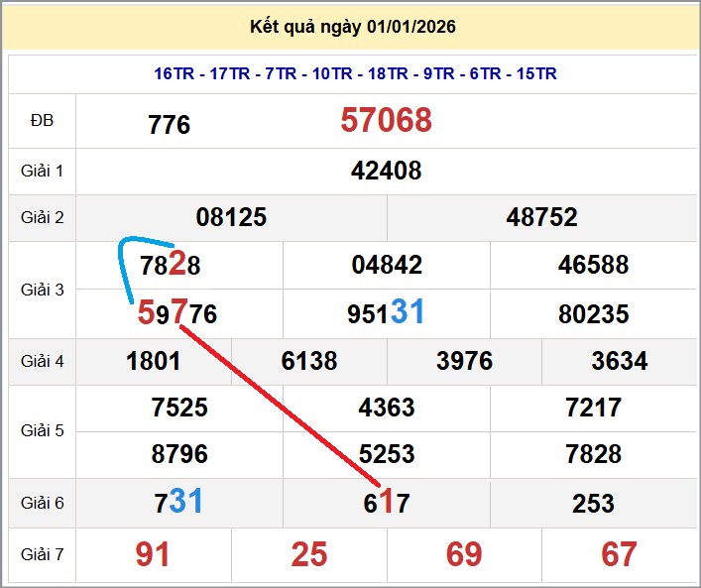Click the Giải 2 number 08125
Screen dimensions: 701x588
click(x=231, y=217)
